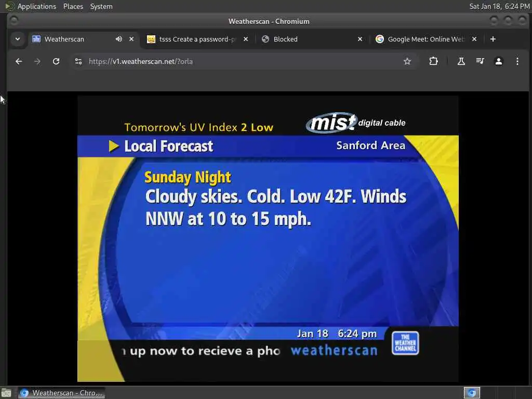This screenshot has width=532, height=399.
Task: Open Chrome Labs flask icon
Action: point(461,61)
